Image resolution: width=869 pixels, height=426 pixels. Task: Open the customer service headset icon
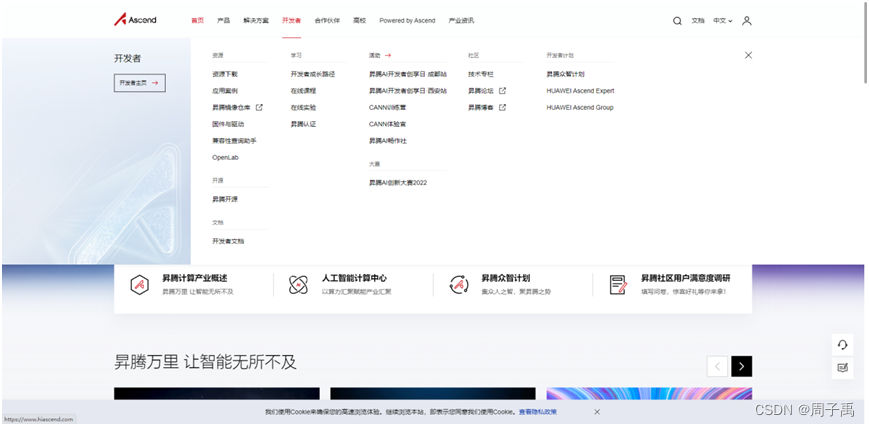[842, 345]
